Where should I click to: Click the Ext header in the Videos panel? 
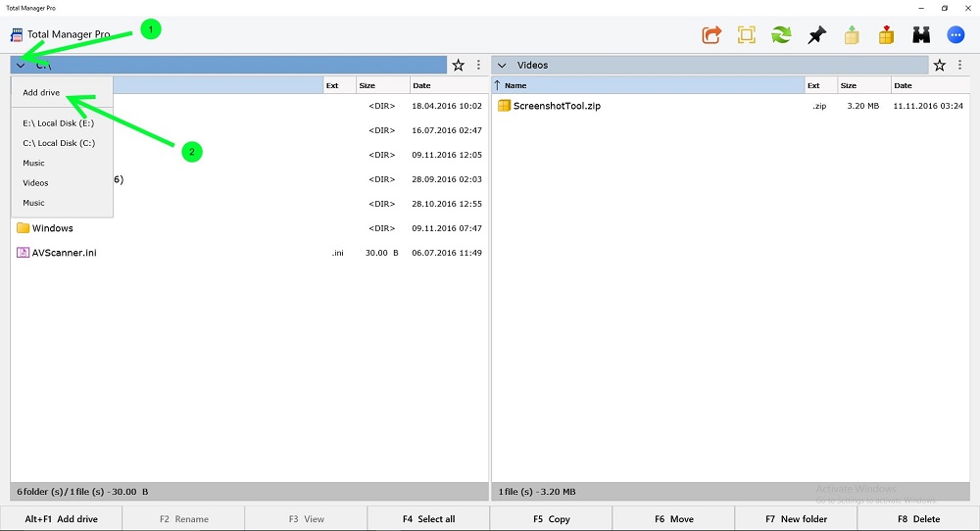pos(820,85)
